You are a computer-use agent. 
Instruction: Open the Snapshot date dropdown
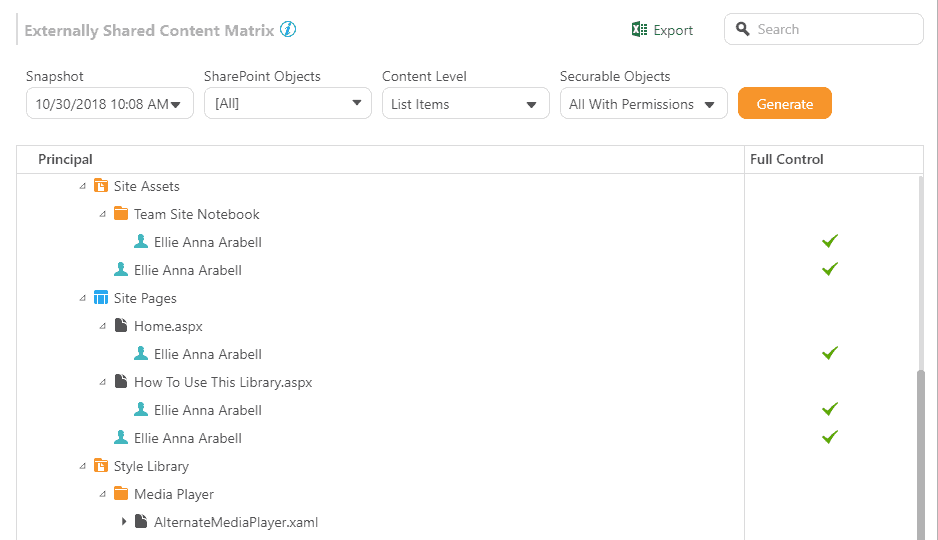point(110,104)
